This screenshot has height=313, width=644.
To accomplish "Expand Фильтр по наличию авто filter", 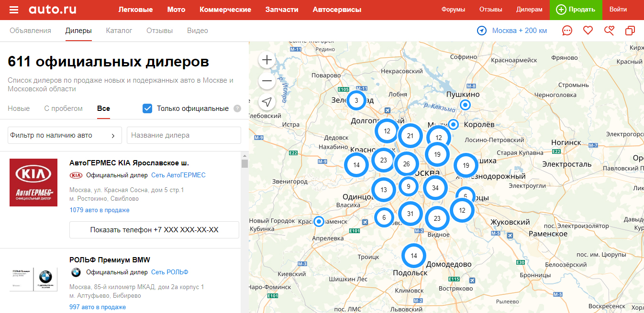I will click(65, 135).
